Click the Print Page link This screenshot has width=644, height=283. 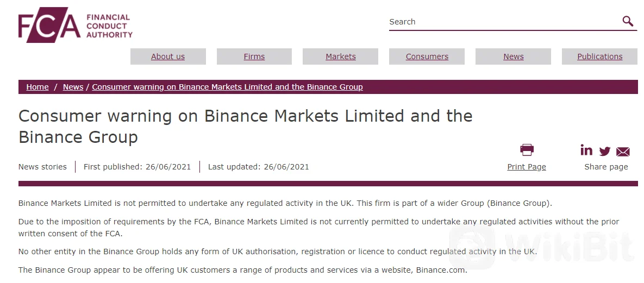(527, 167)
